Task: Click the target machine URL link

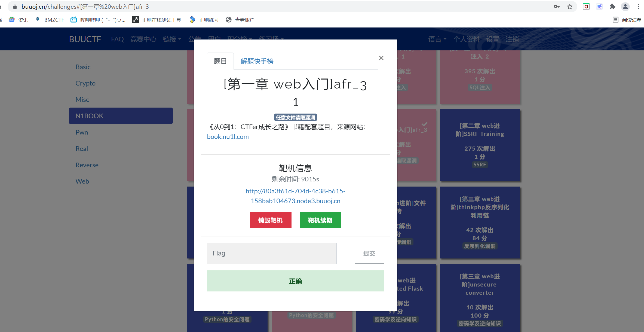Action: (x=295, y=196)
